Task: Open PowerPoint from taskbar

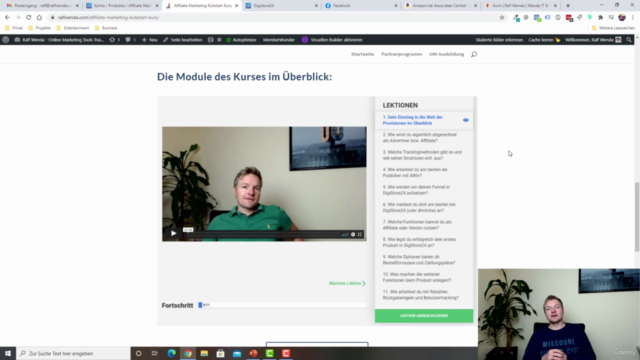Action: point(253,353)
